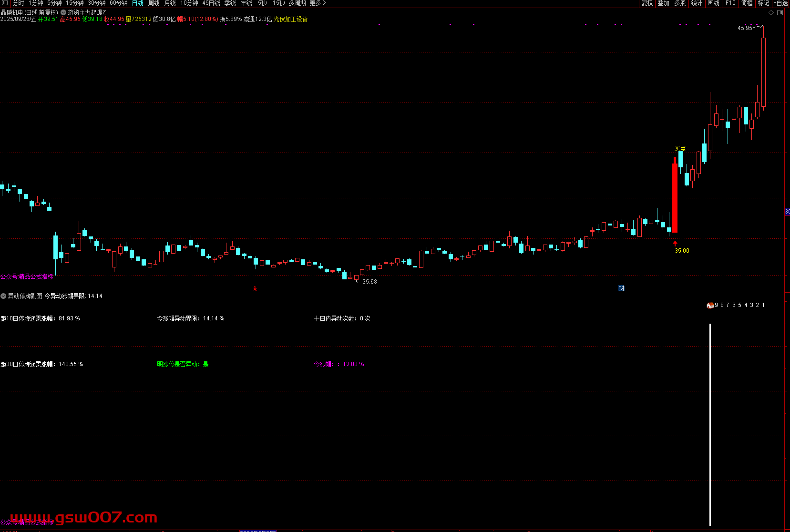This screenshot has height=532, width=790.
Task: Select sub-chart number 1
Action: (763, 305)
